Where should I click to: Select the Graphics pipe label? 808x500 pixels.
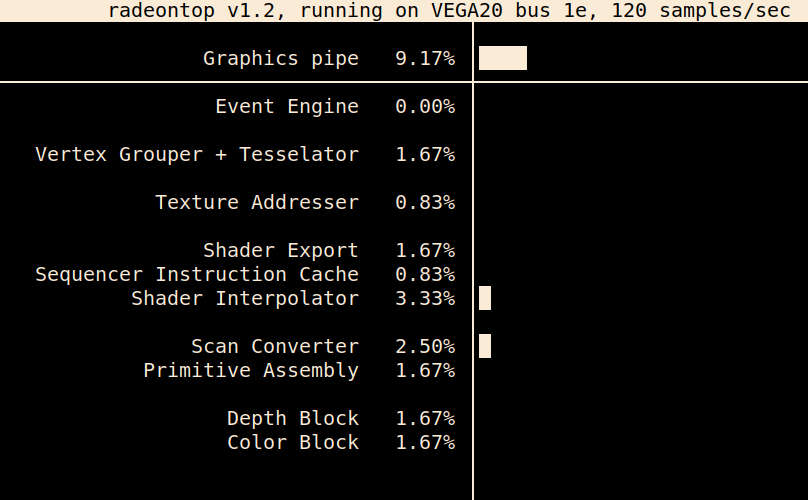pyautogui.click(x=281, y=58)
